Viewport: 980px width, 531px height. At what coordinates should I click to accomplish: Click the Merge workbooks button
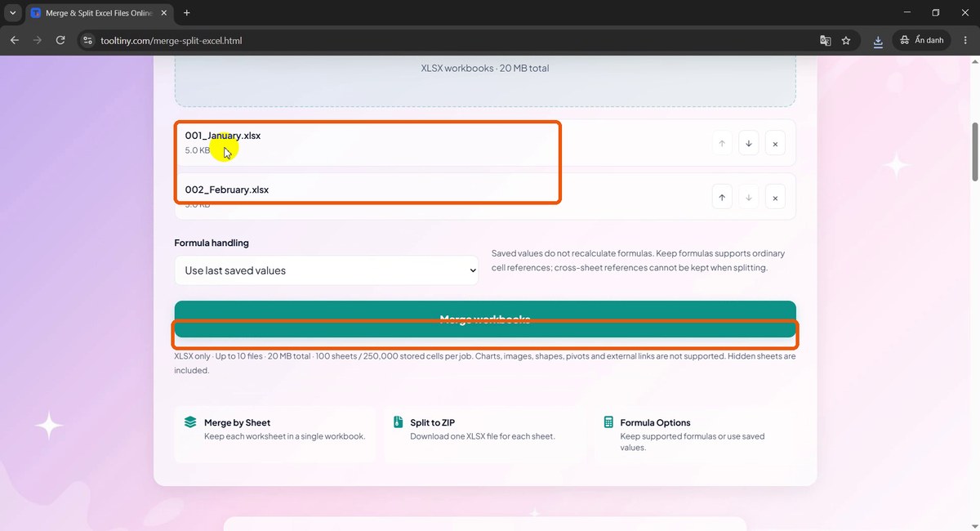pos(485,319)
